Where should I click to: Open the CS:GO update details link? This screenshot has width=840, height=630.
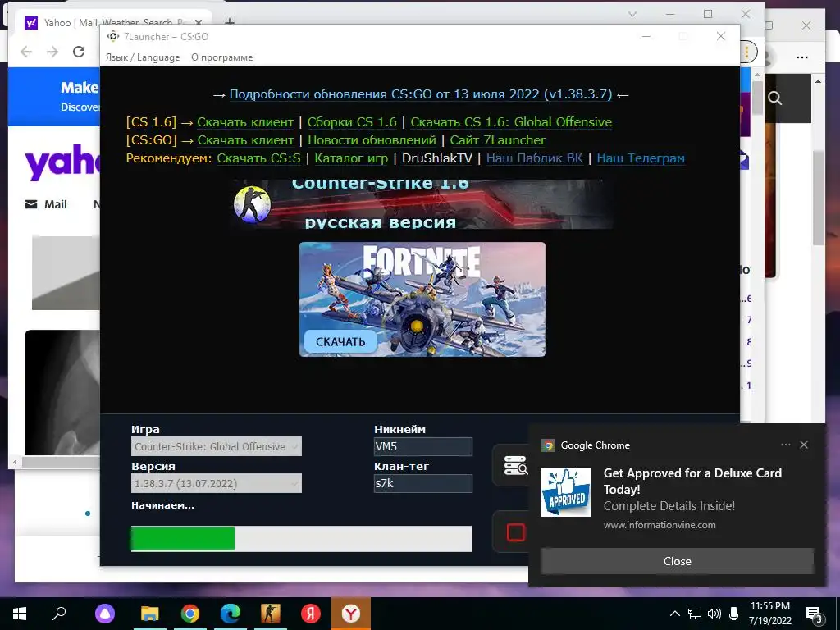click(421, 94)
